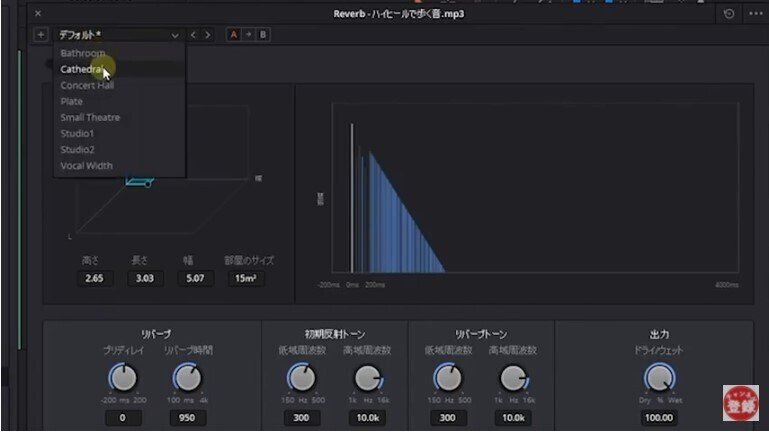Click the プリディレイ knob
This screenshot has height=432, width=769.
coord(123,378)
